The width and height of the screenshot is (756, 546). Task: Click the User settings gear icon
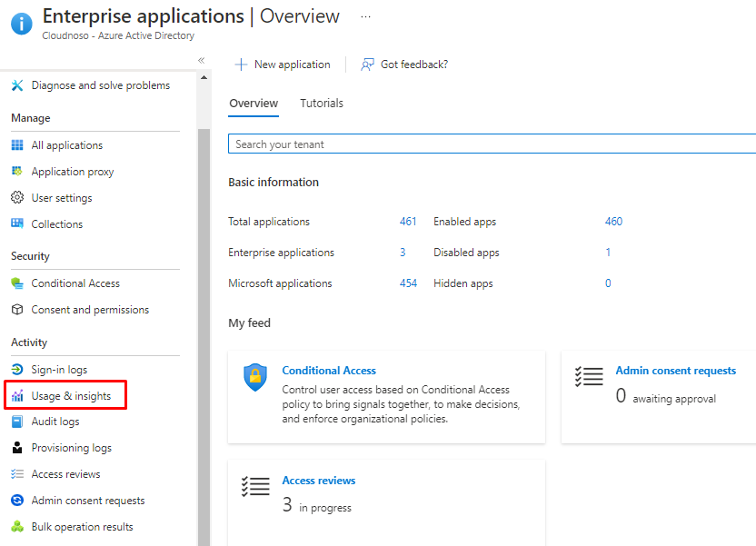click(17, 198)
